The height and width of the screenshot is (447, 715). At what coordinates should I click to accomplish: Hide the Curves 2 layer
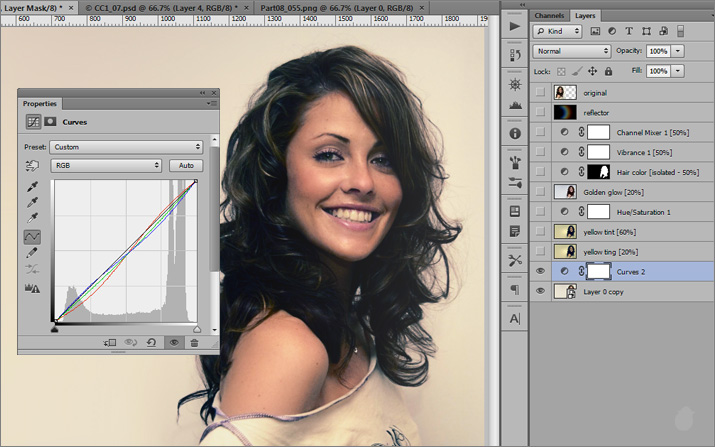(x=541, y=271)
